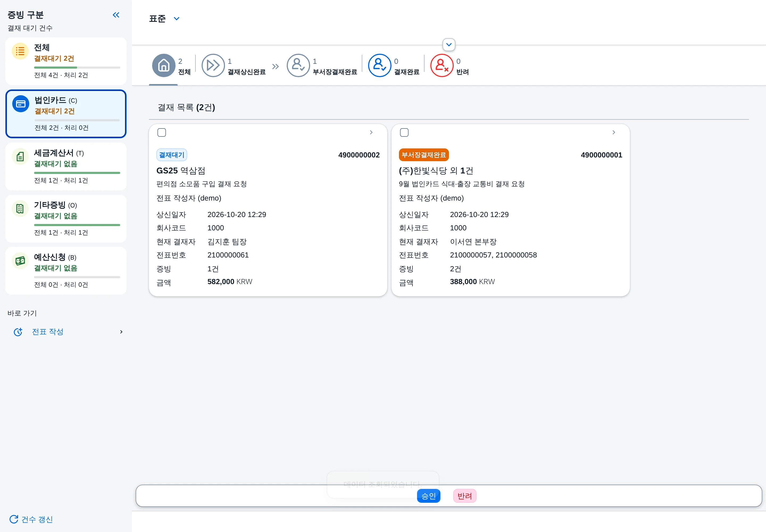Click the 반려 reject button
The image size is (766, 532).
[x=465, y=496]
